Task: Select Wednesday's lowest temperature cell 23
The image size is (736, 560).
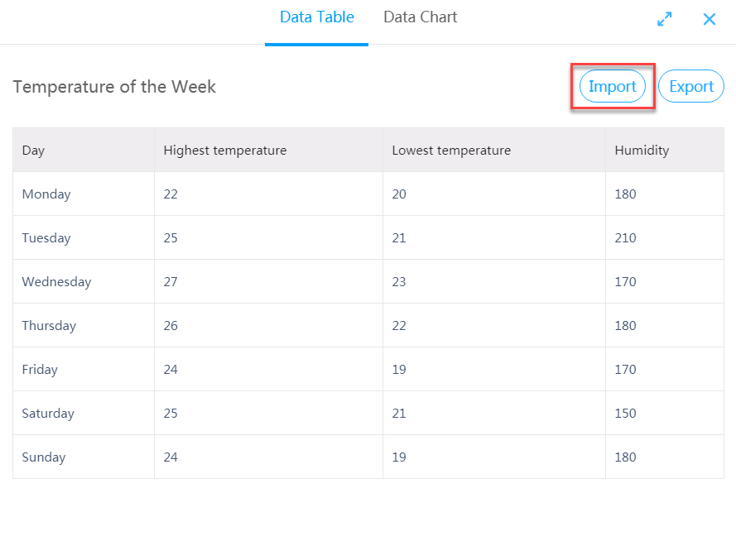Action: click(399, 282)
